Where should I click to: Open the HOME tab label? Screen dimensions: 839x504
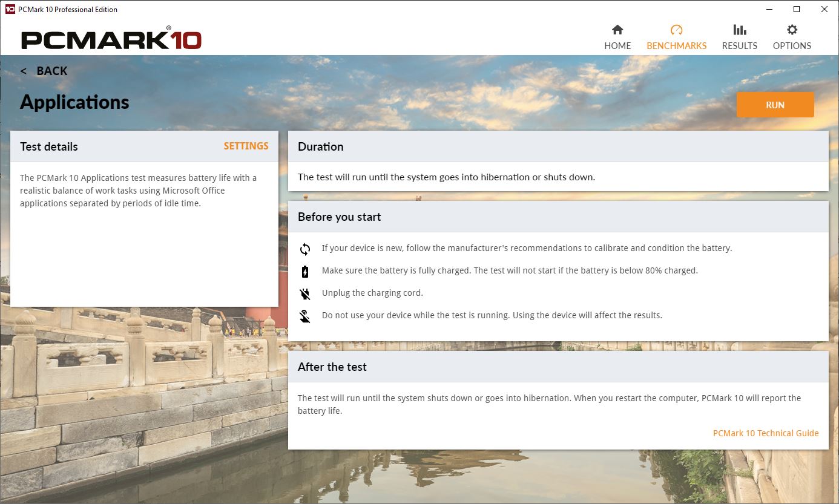(617, 45)
